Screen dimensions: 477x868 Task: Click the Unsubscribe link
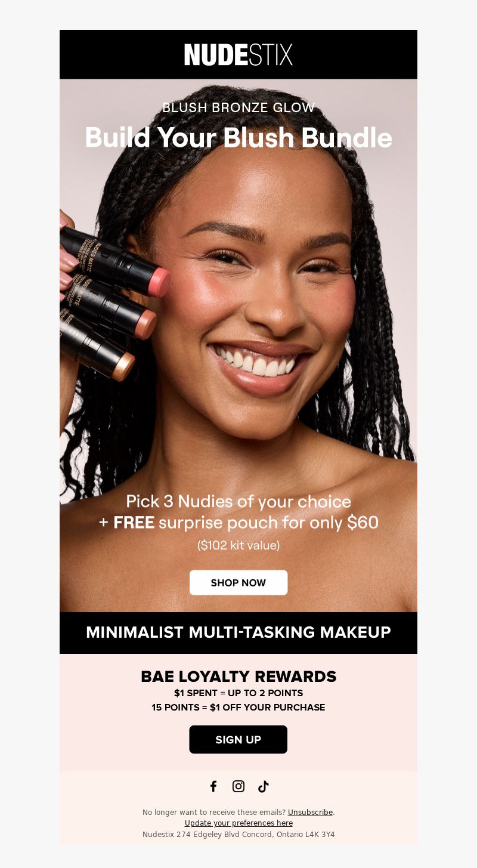coord(310,812)
